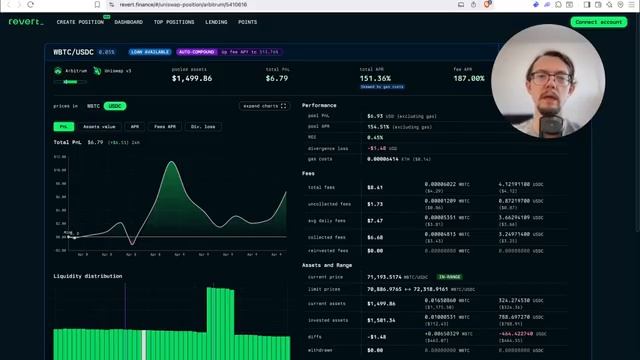The width and height of the screenshot is (640, 360).
Task: Click the PnL chart peak point
Action: (x=171, y=162)
